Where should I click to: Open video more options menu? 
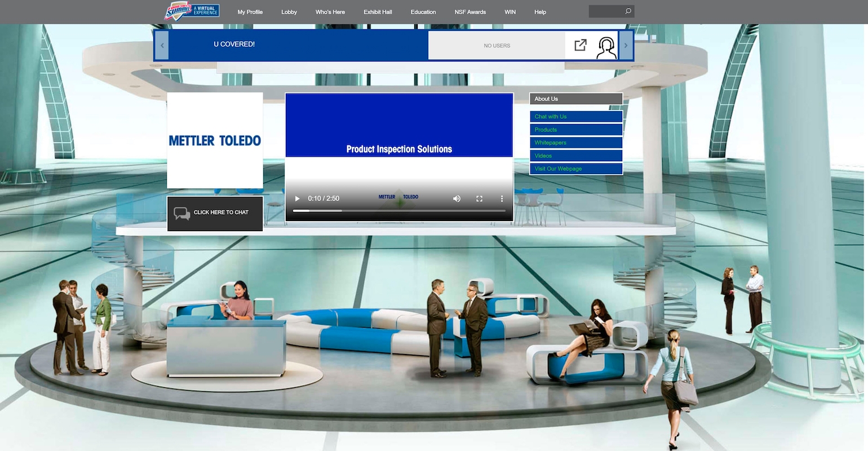[x=502, y=198]
